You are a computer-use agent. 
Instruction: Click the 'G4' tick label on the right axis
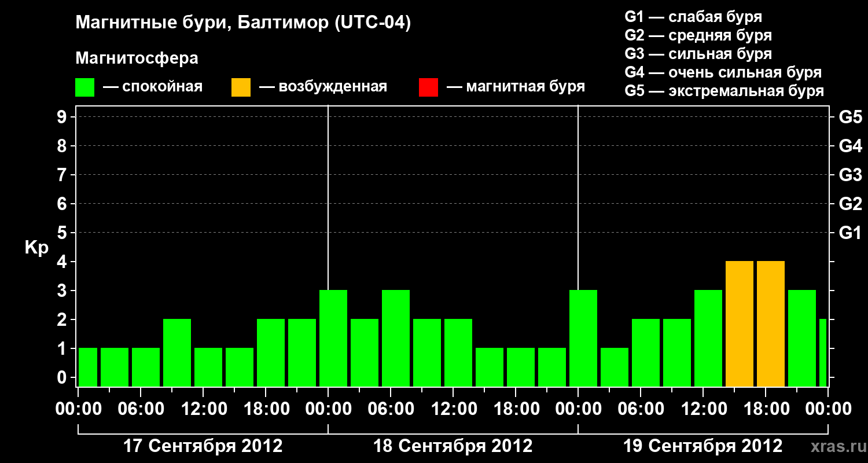850,146
